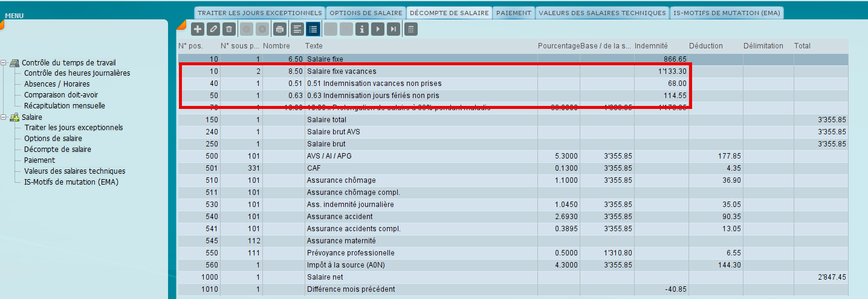The height and width of the screenshot is (299, 868).
Task: Switch to the Options de salaire tab
Action: pos(365,13)
